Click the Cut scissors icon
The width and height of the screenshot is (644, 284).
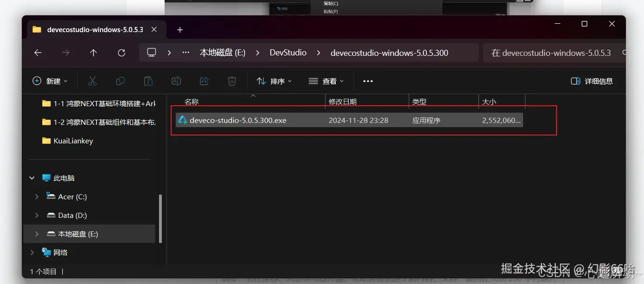pyautogui.click(x=93, y=81)
